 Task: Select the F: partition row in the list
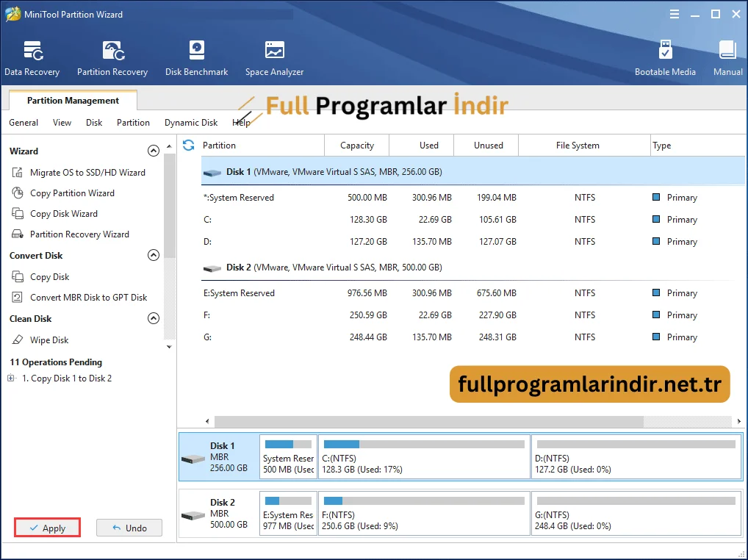click(x=472, y=315)
